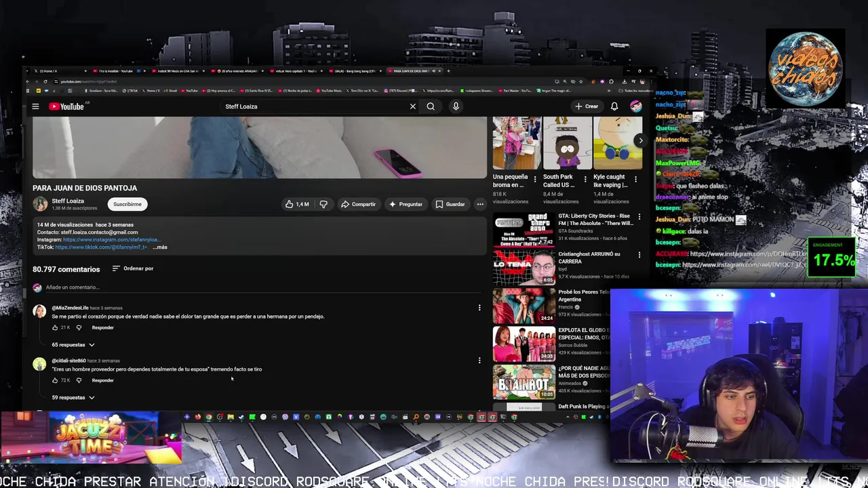Like the comment by @citlali-site860
The width and height of the screenshot is (868, 488).
pyautogui.click(x=55, y=380)
